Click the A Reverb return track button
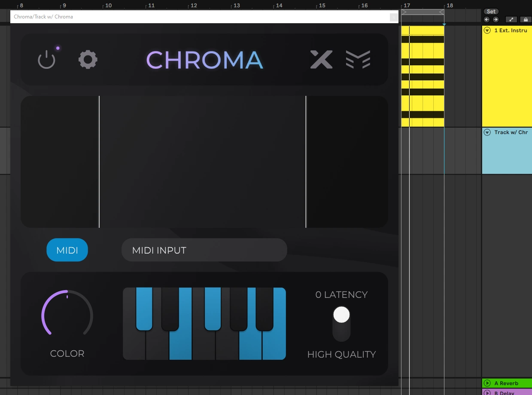The height and width of the screenshot is (395, 532). [x=487, y=383]
